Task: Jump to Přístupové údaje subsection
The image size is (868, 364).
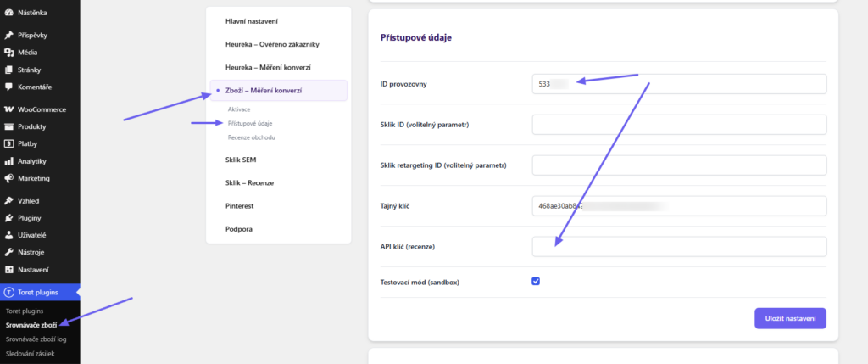Action: [x=250, y=124]
